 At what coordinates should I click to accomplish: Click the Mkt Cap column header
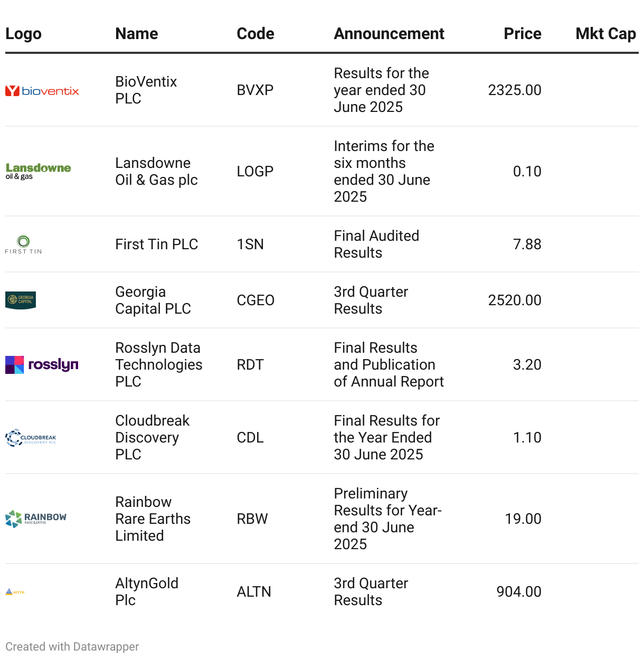(605, 34)
